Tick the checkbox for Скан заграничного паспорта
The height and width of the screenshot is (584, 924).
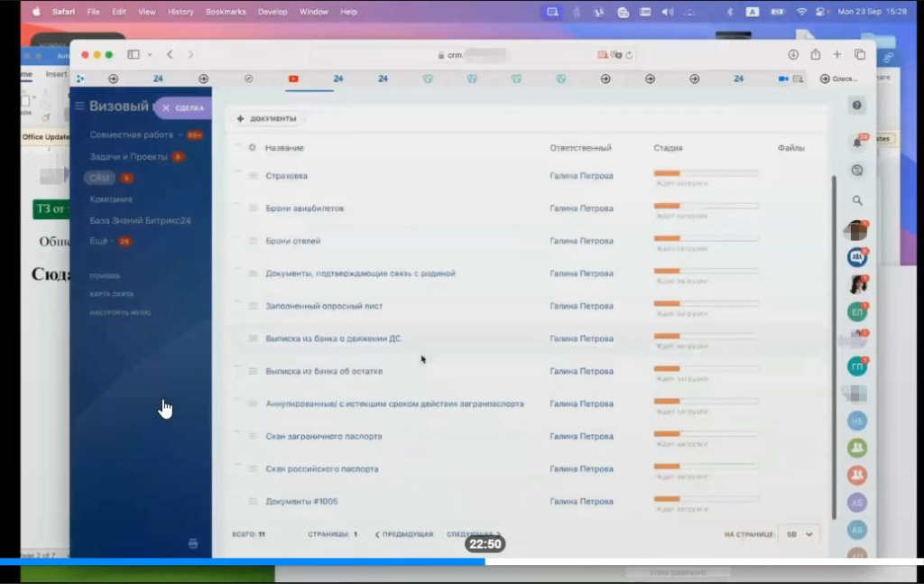[x=237, y=435]
